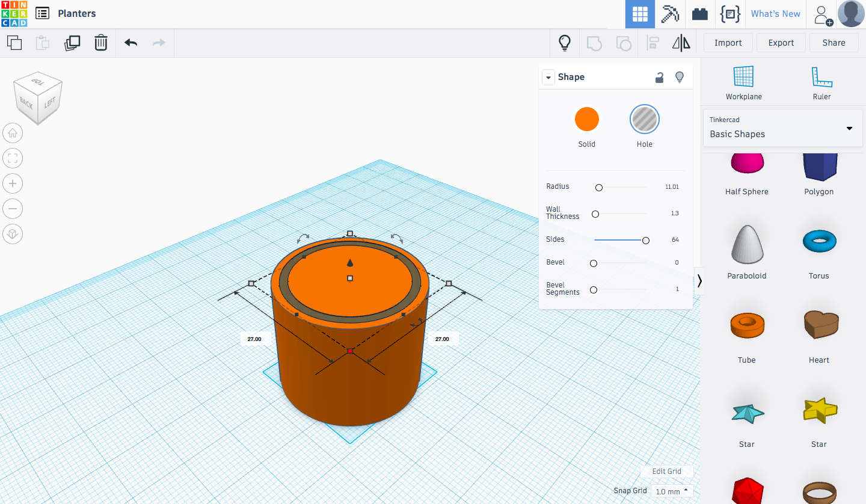This screenshot has height=504, width=866.
Task: Collapse the shapes sidebar chevron
Action: (699, 280)
